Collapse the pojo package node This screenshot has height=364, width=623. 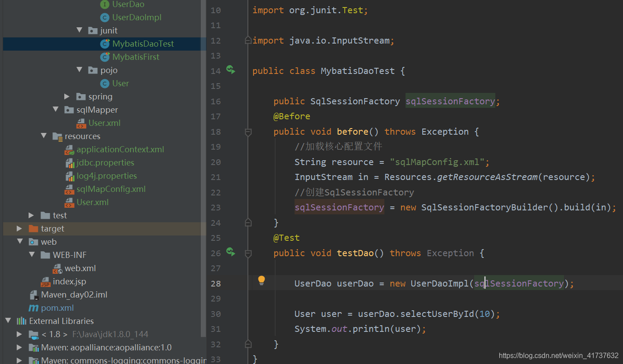coord(79,70)
